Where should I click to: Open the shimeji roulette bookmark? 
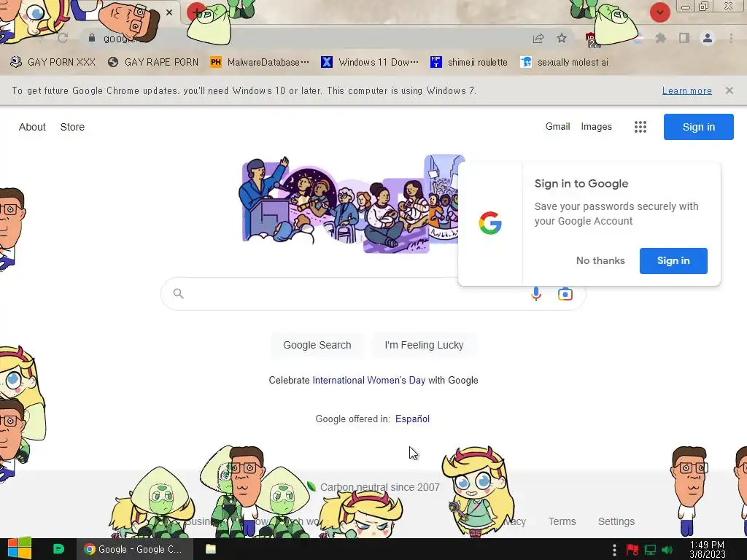point(469,63)
